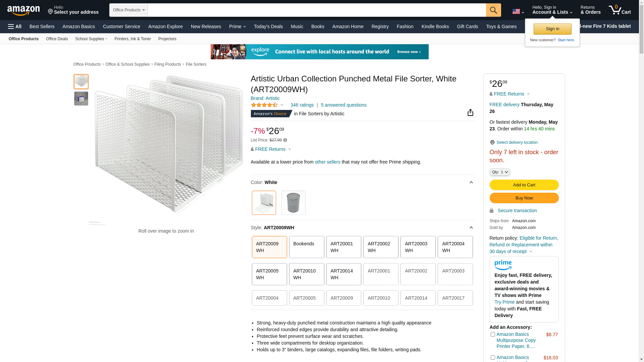Collapse the Color section chevron
The width and height of the screenshot is (644, 362).
click(471, 182)
